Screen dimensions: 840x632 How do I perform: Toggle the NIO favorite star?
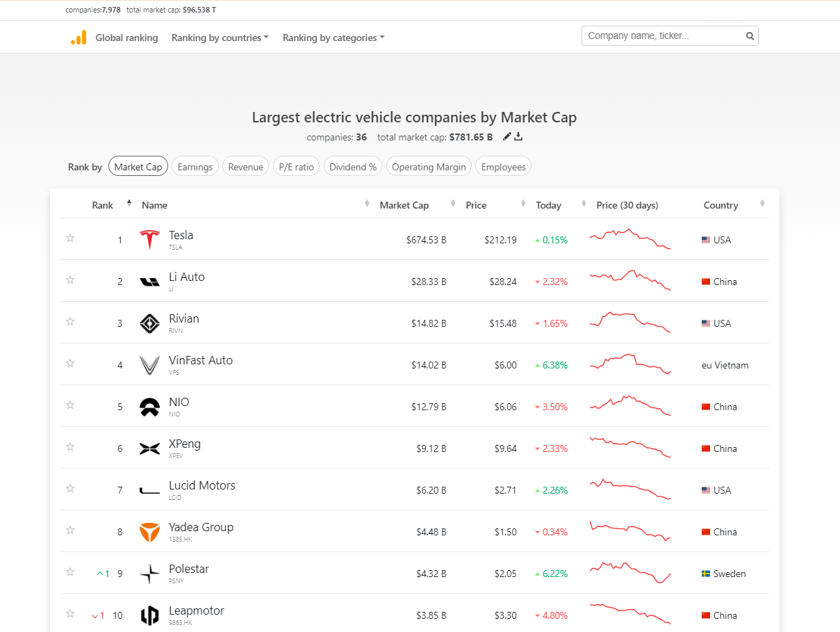click(x=70, y=405)
